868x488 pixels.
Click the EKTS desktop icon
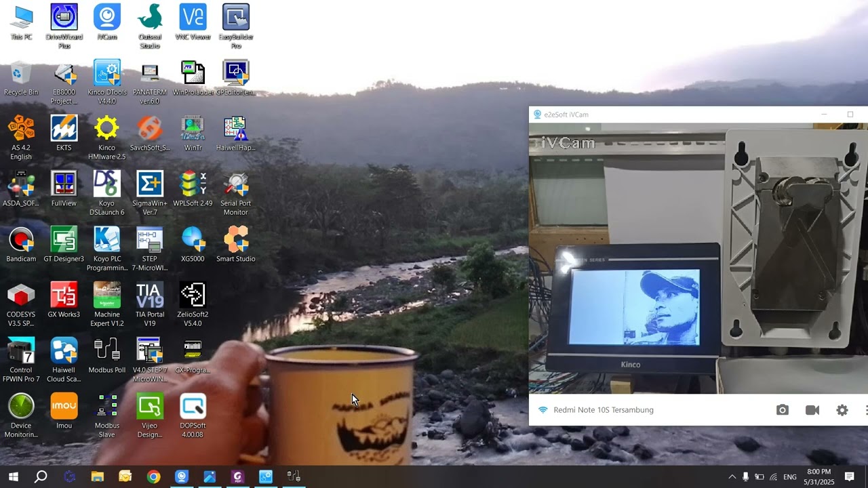tap(64, 134)
